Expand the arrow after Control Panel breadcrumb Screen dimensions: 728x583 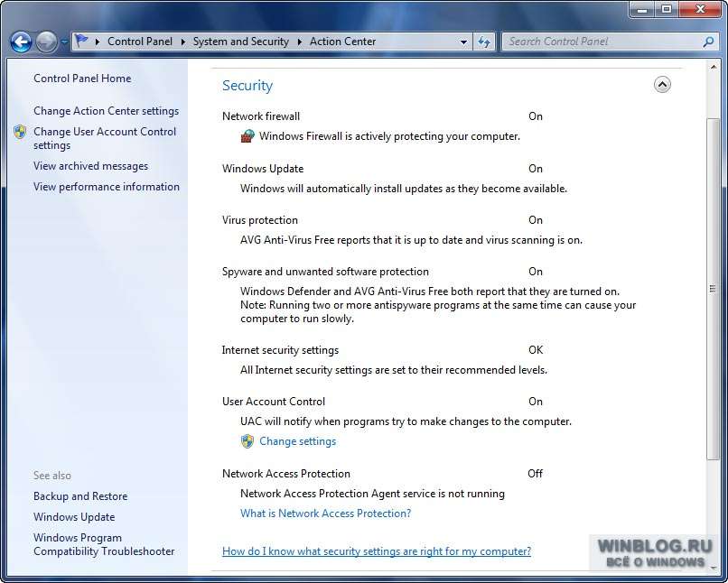point(183,42)
